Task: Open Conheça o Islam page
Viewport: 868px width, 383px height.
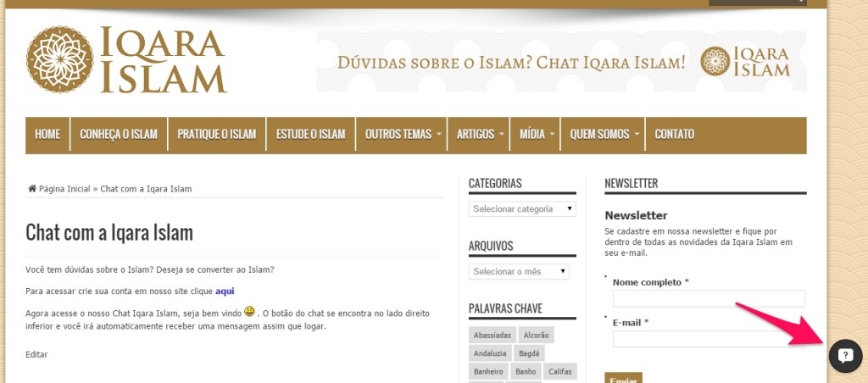Action: point(119,135)
